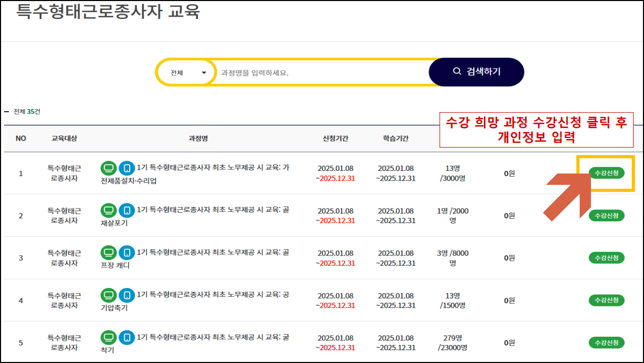Click 수강신청 for 골프장 캐디 course

coord(606,257)
